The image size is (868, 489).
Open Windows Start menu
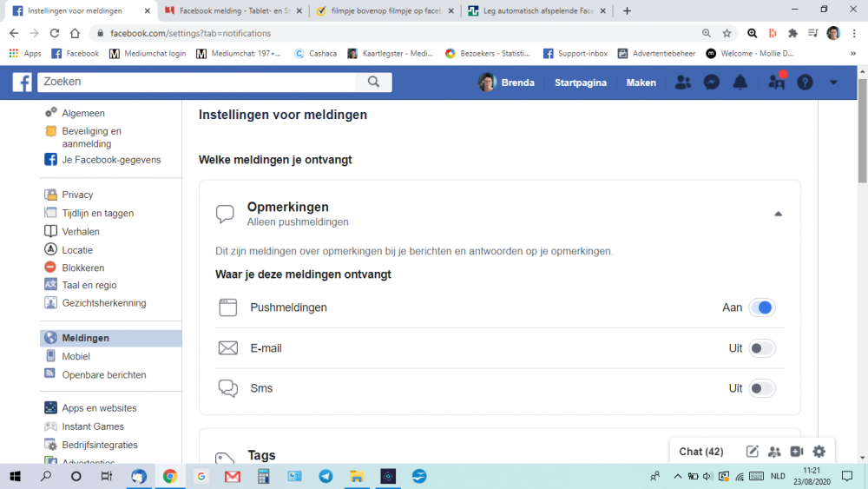click(15, 476)
